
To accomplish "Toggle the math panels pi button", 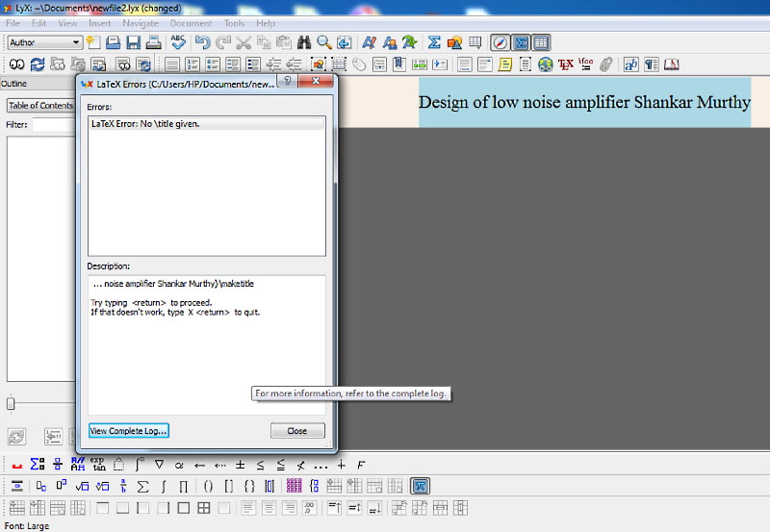I will tap(420, 487).
